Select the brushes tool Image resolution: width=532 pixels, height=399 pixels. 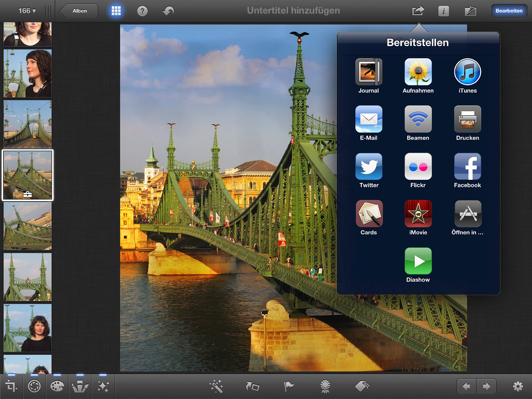pyautogui.click(x=80, y=386)
